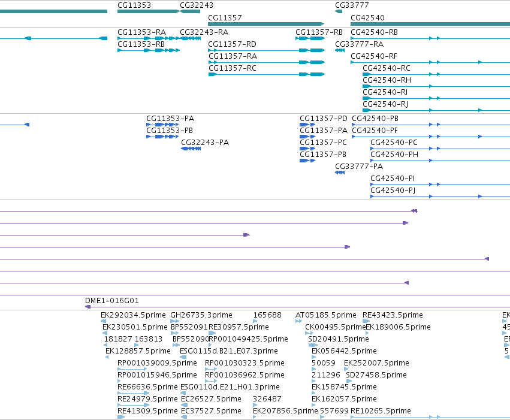Select EST SD27458.5prime
Viewport: 510px width, 420px height.
[376, 376]
